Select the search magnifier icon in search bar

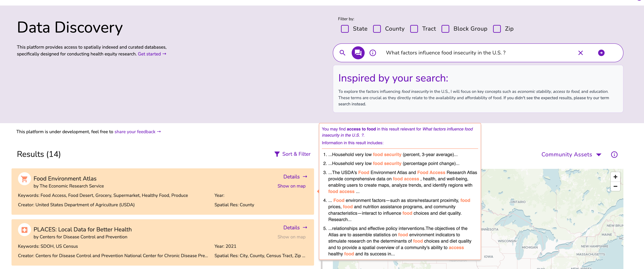click(x=342, y=53)
